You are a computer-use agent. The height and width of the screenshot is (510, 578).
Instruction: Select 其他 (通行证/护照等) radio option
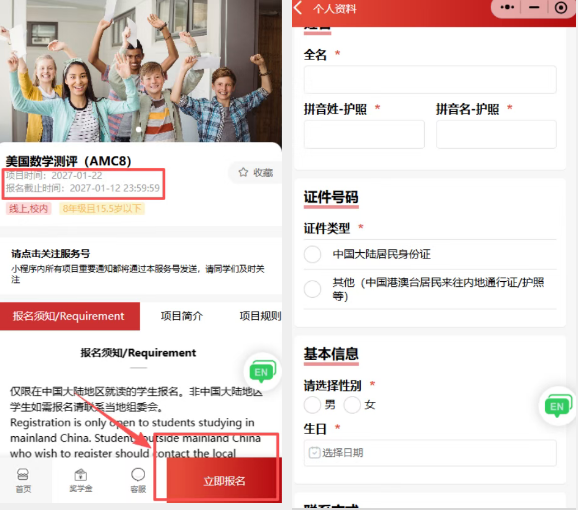coord(312,289)
